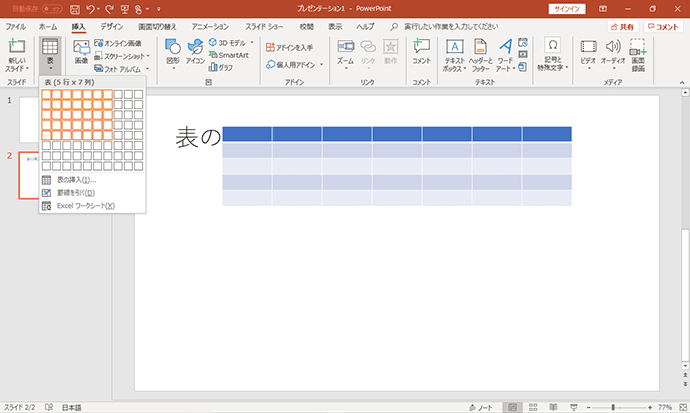Expand the 個人用アドイン dropdown
690x413 pixels.
(x=321, y=65)
